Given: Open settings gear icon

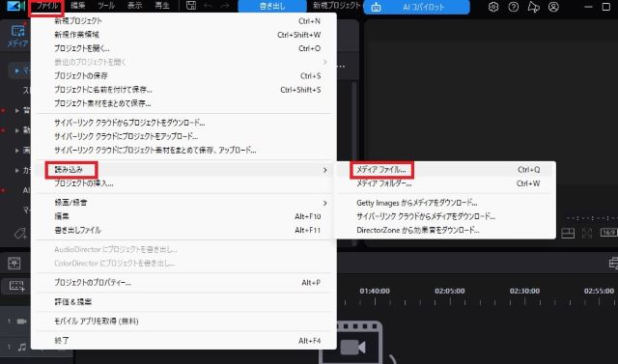Looking at the screenshot, I should pyautogui.click(x=493, y=7).
